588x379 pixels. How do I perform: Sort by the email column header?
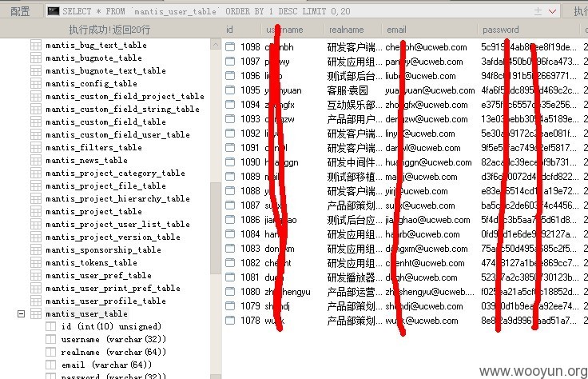[x=396, y=30]
